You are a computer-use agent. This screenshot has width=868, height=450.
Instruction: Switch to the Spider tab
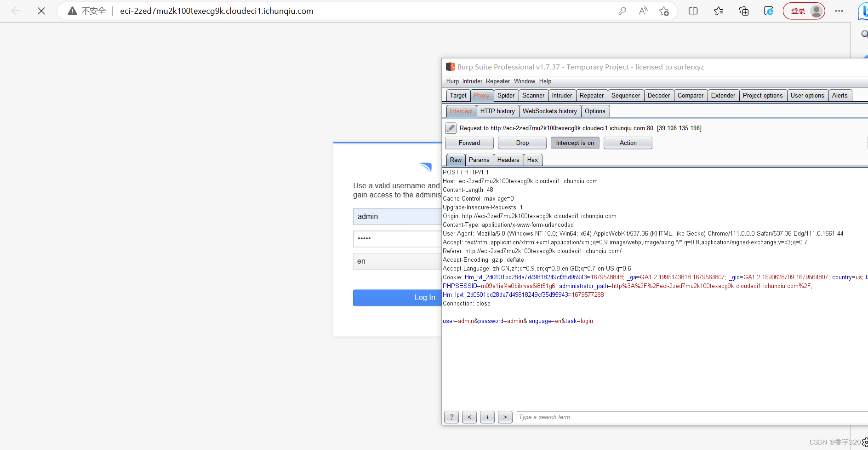(506, 96)
